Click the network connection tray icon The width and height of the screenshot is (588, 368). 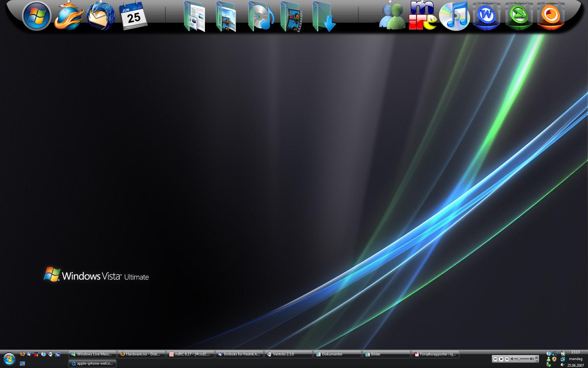[563, 359]
